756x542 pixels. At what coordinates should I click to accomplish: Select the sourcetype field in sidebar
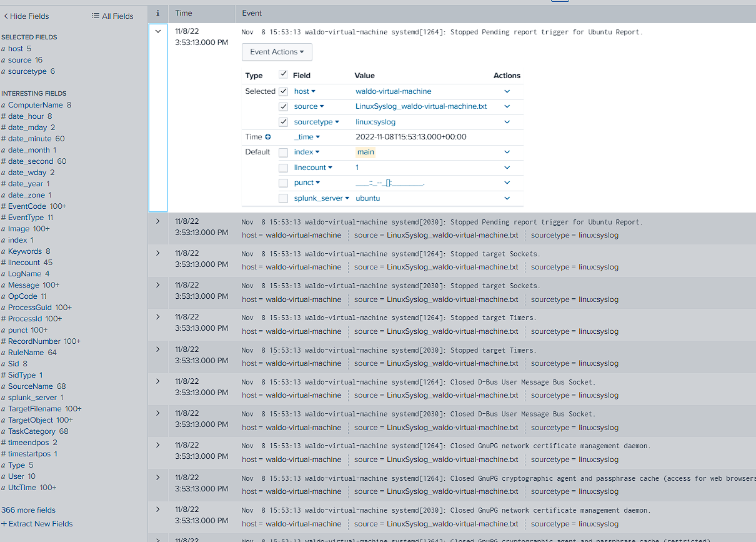tap(27, 71)
